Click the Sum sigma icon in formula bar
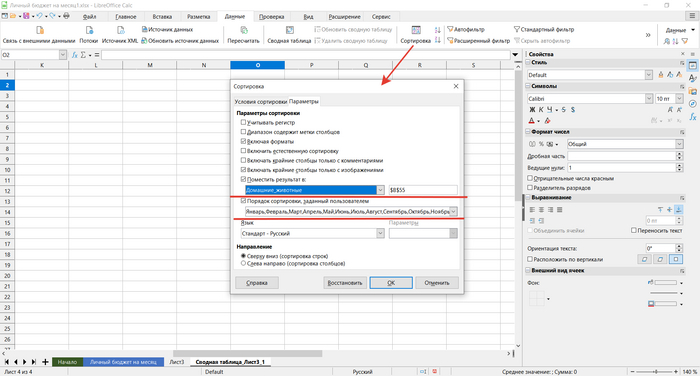700x376 pixels. (83, 55)
